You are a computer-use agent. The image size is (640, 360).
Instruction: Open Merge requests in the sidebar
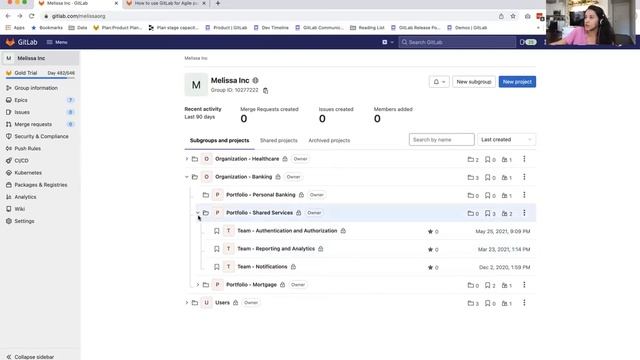click(x=33, y=124)
